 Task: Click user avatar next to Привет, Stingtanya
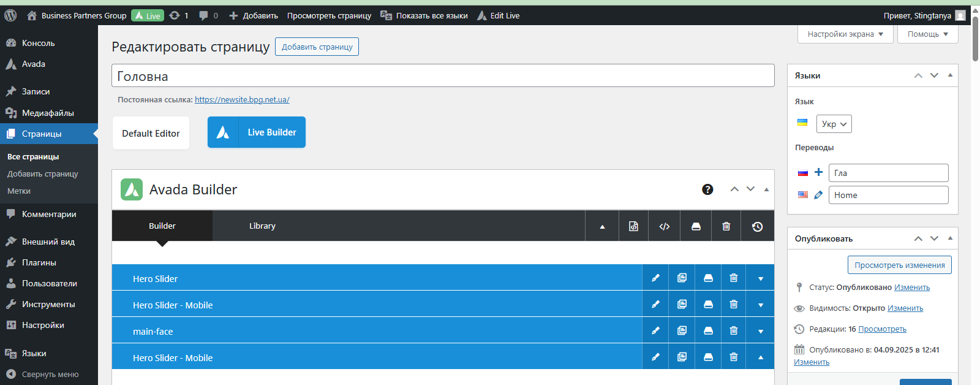(x=960, y=15)
